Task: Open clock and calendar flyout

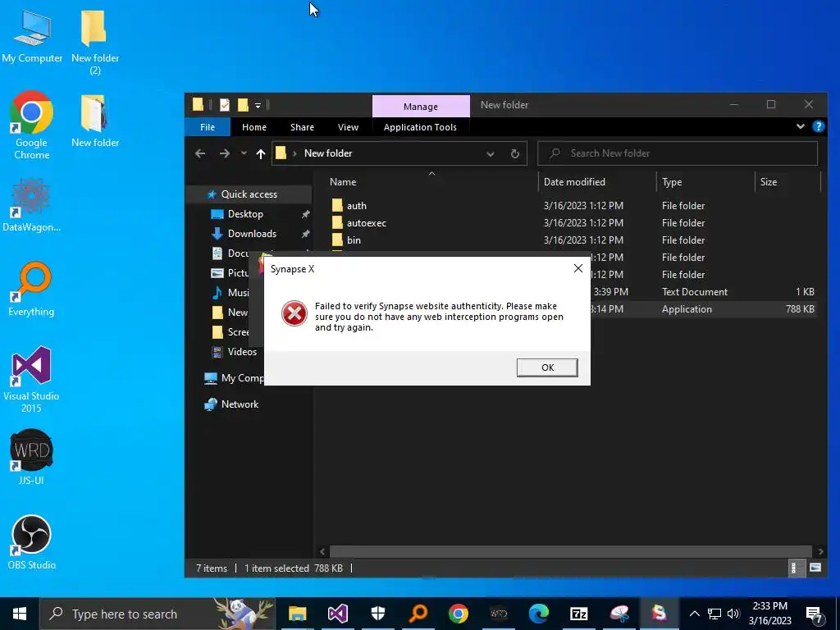Action: click(x=769, y=614)
